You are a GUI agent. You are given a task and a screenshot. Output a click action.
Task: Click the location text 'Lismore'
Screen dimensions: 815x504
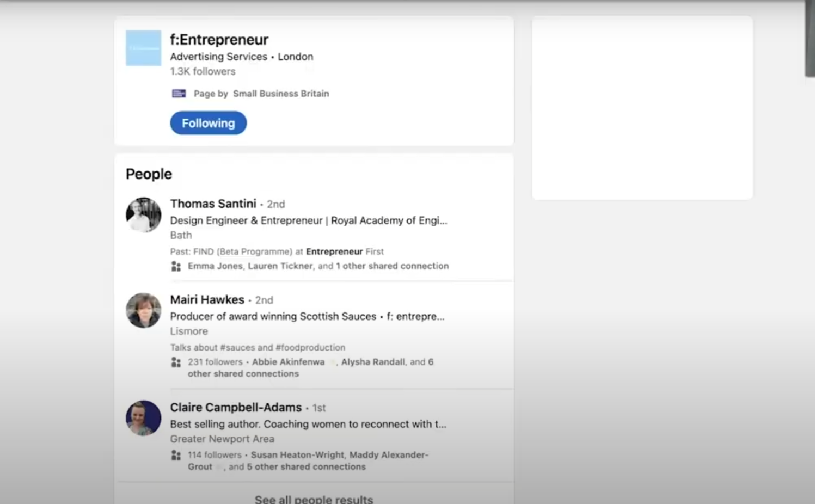coord(189,331)
